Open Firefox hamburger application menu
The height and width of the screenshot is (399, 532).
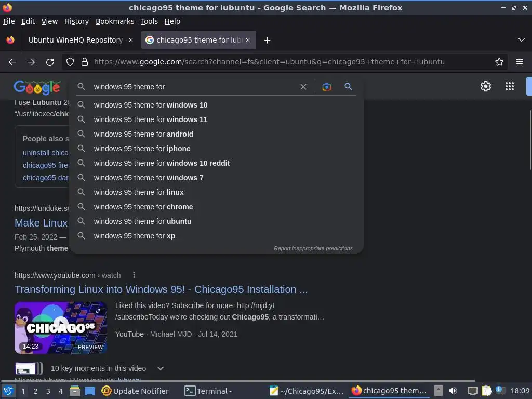(x=519, y=62)
